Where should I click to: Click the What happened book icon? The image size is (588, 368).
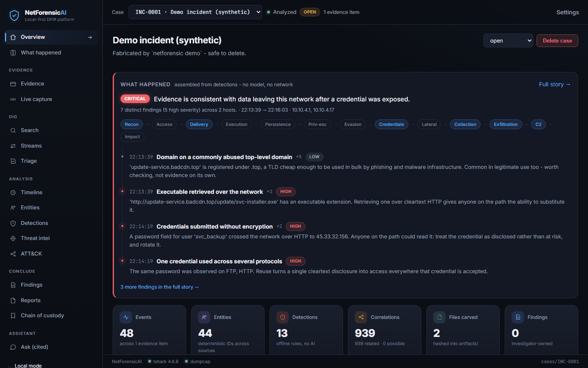[13, 53]
